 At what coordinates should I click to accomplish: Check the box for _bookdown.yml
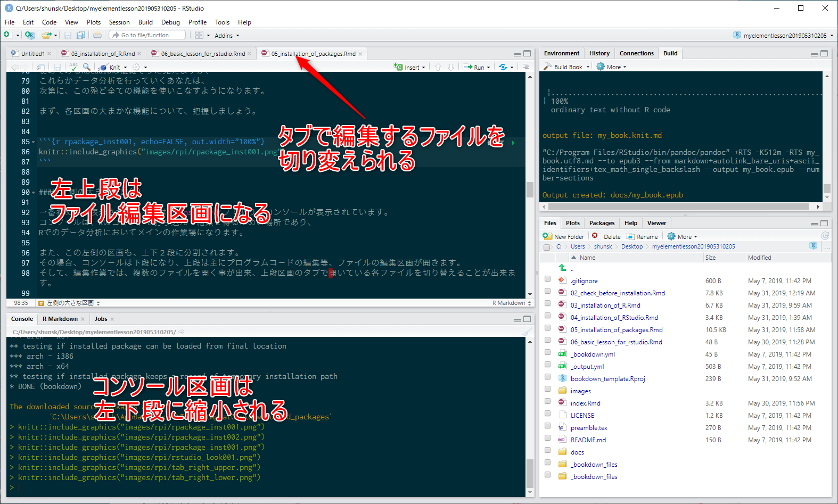tap(547, 352)
